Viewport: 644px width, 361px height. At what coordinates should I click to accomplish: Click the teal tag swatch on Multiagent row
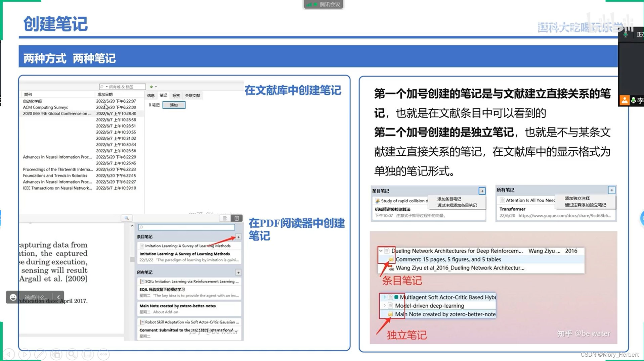396,297
